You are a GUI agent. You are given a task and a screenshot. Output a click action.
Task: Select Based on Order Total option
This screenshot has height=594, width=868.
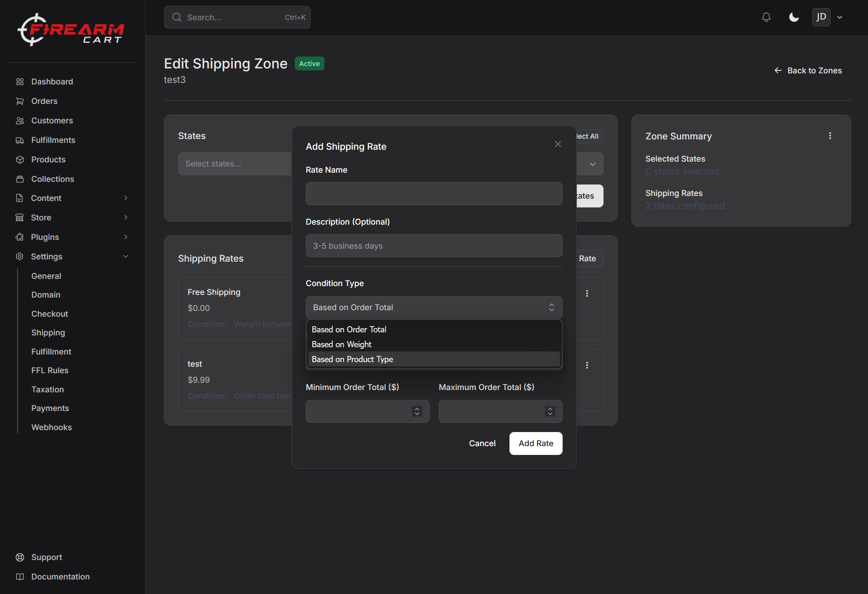(434, 329)
